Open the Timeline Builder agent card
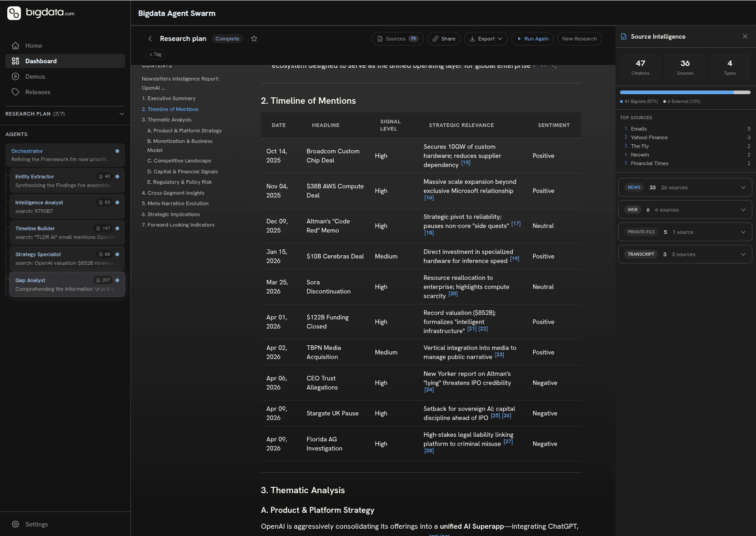This screenshot has height=536, width=756. tap(67, 233)
